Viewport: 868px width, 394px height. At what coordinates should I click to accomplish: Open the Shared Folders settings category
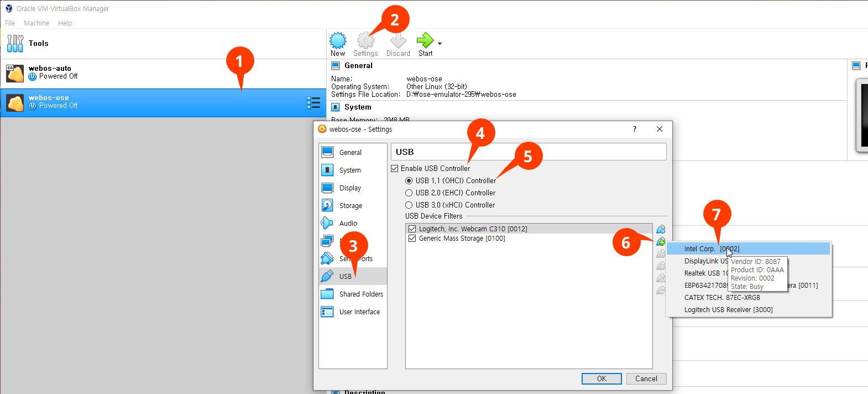[353, 294]
